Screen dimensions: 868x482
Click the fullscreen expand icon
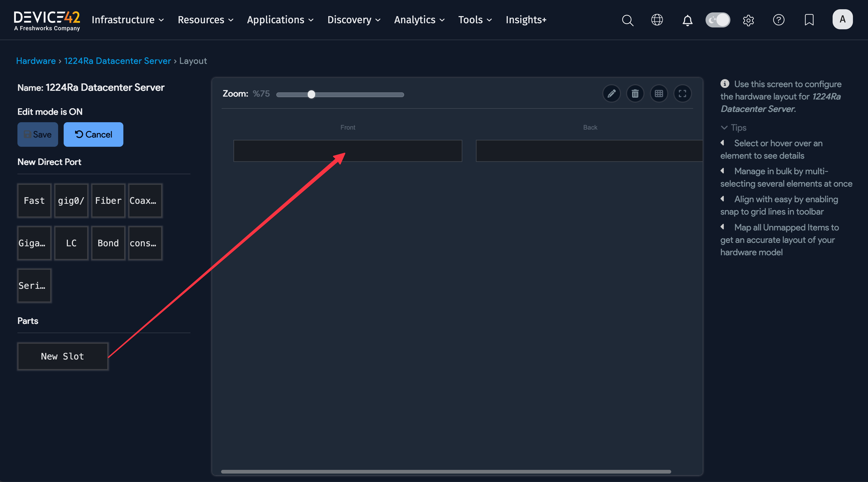pyautogui.click(x=682, y=94)
